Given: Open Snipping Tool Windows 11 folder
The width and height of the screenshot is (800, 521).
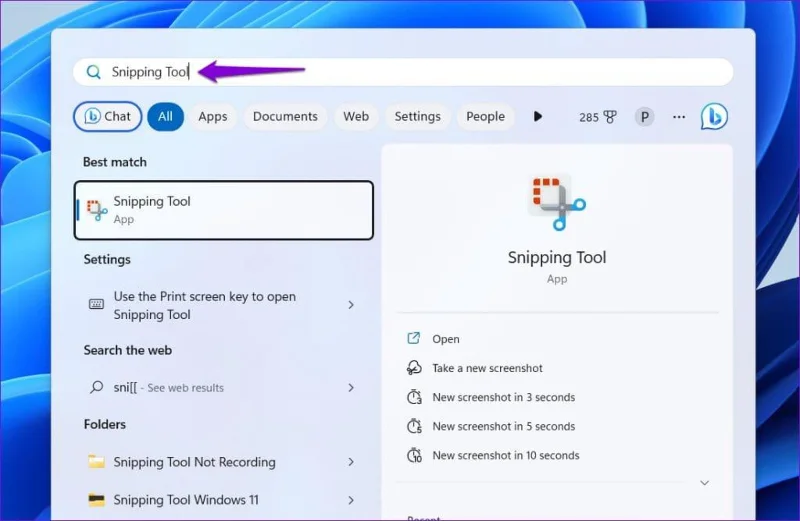Looking at the screenshot, I should coord(224,500).
